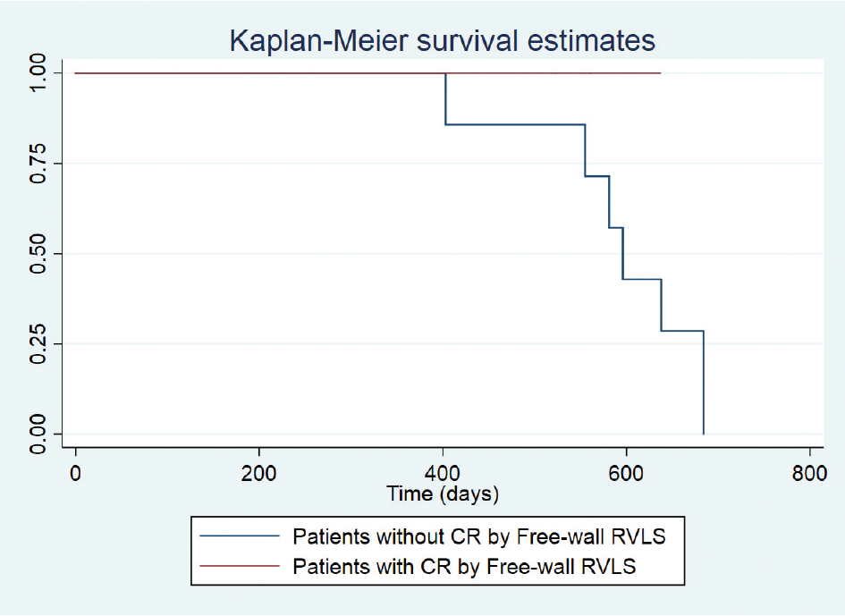The height and width of the screenshot is (616, 845).
Task: Click the red legend line sample
Action: coord(240,565)
